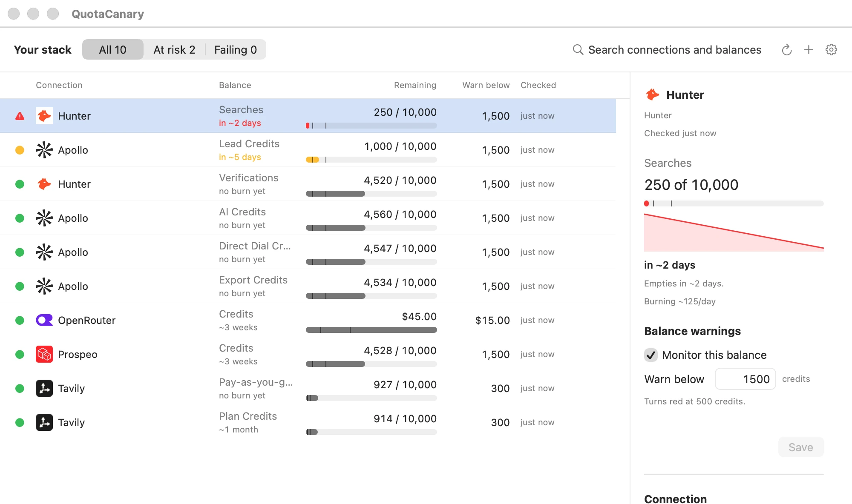Click the yellow status dot on Apollo Lead Credits row
The height and width of the screenshot is (504, 852).
coord(20,150)
